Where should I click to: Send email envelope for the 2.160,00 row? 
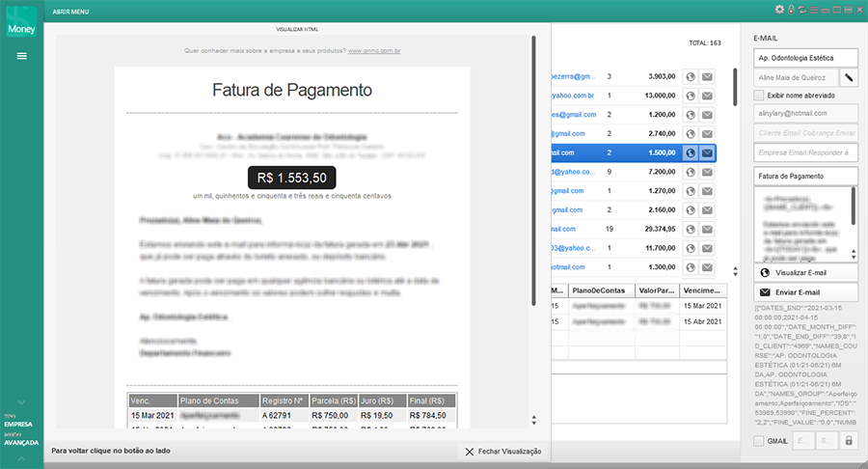coord(707,210)
